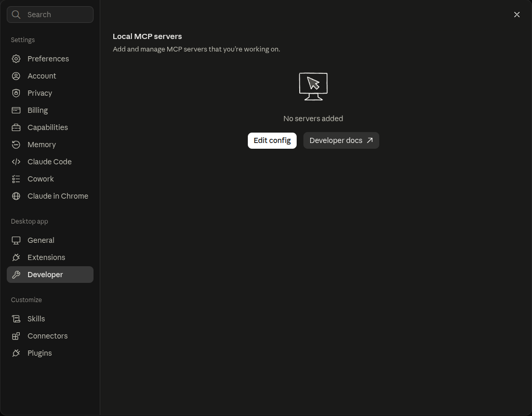The height and width of the screenshot is (416, 532).
Task: Click the Cowork checklist icon
Action: coord(16,179)
